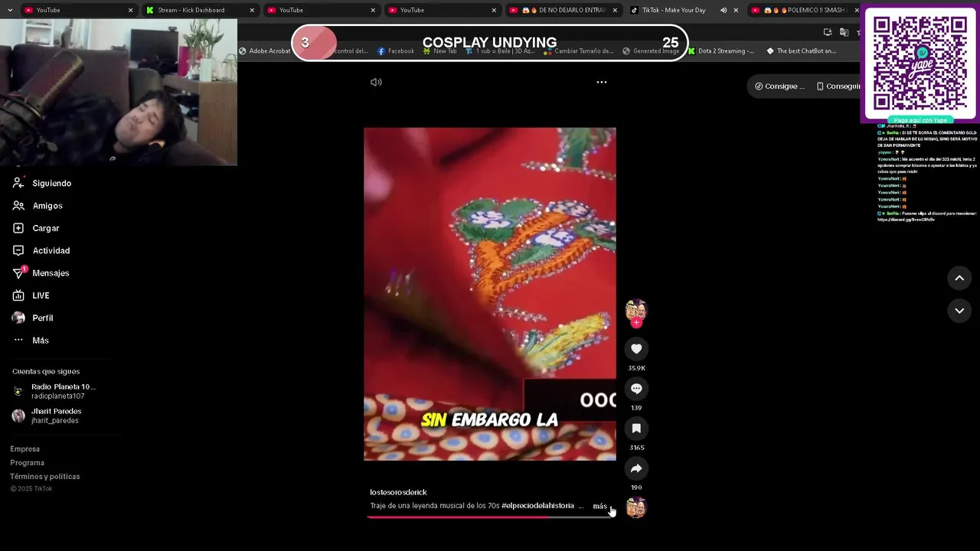This screenshot has height=551, width=980.
Task: Expand video caption with 'más'
Action: pyautogui.click(x=599, y=506)
